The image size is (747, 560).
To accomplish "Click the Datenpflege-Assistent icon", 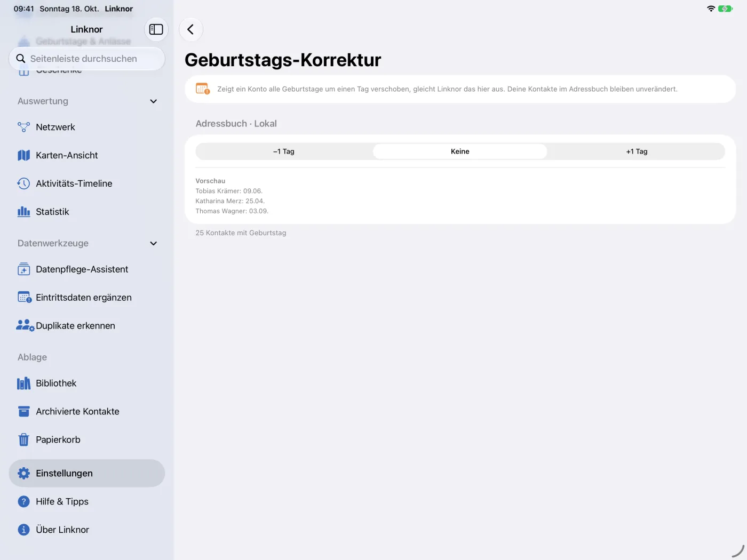I will [x=23, y=269].
